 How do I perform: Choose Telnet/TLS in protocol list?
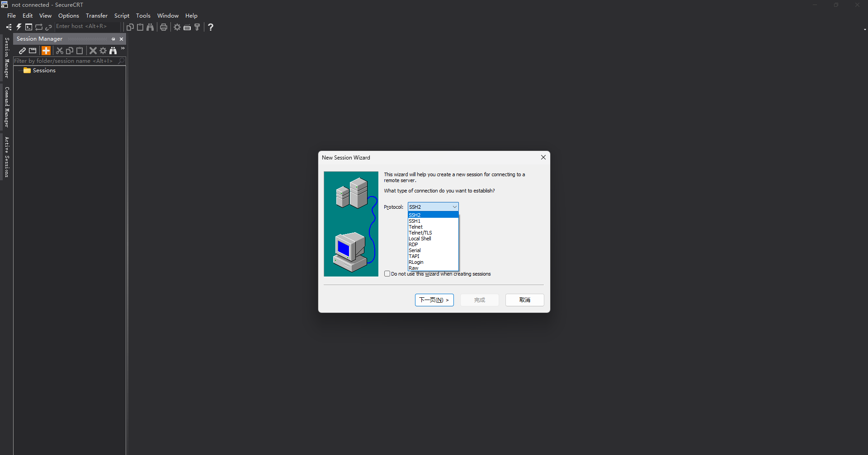point(433,233)
